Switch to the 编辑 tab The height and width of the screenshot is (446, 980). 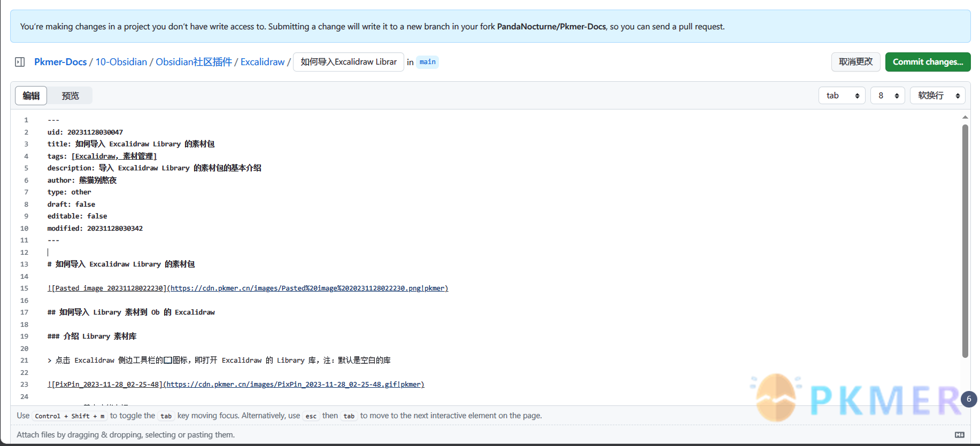click(31, 96)
